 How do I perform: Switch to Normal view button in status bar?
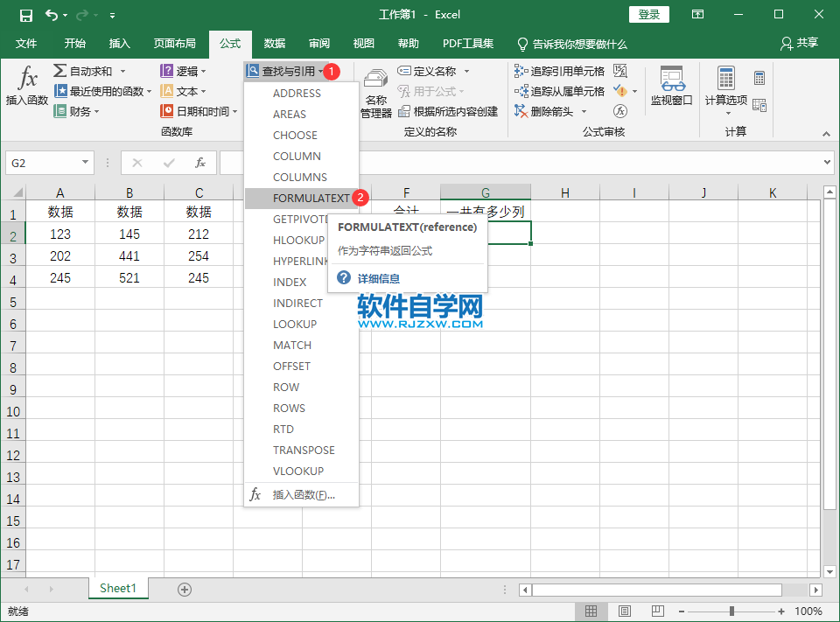pyautogui.click(x=591, y=612)
